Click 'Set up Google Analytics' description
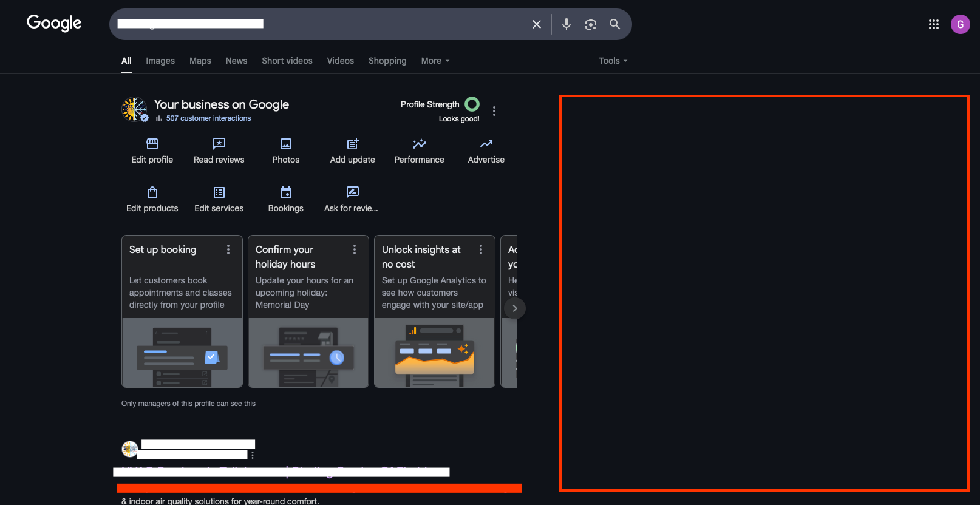980x505 pixels. point(434,293)
